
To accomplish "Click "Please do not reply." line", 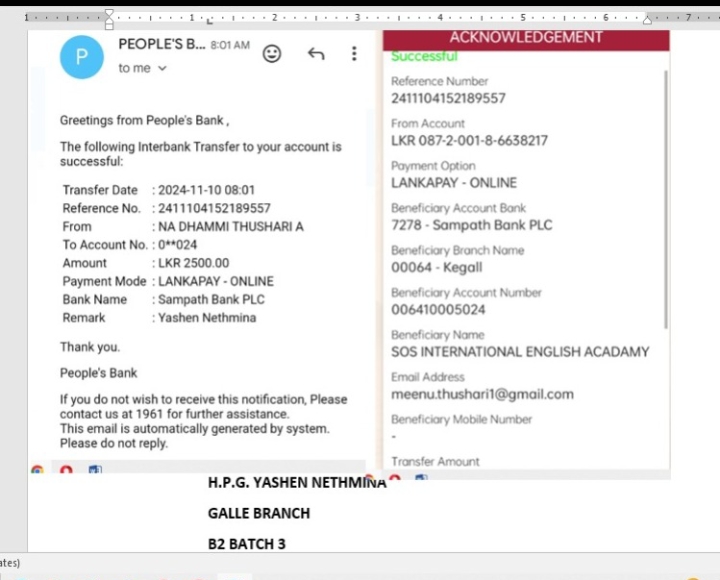I will tap(114, 444).
